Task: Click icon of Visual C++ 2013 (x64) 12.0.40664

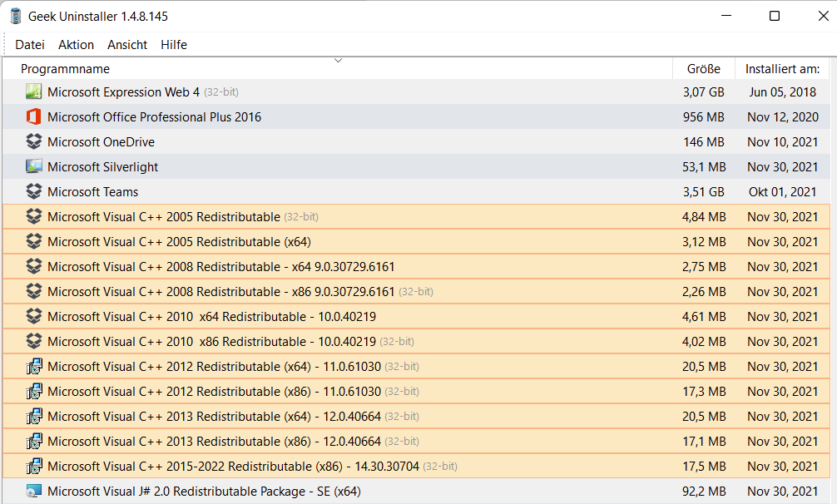Action: 33,416
